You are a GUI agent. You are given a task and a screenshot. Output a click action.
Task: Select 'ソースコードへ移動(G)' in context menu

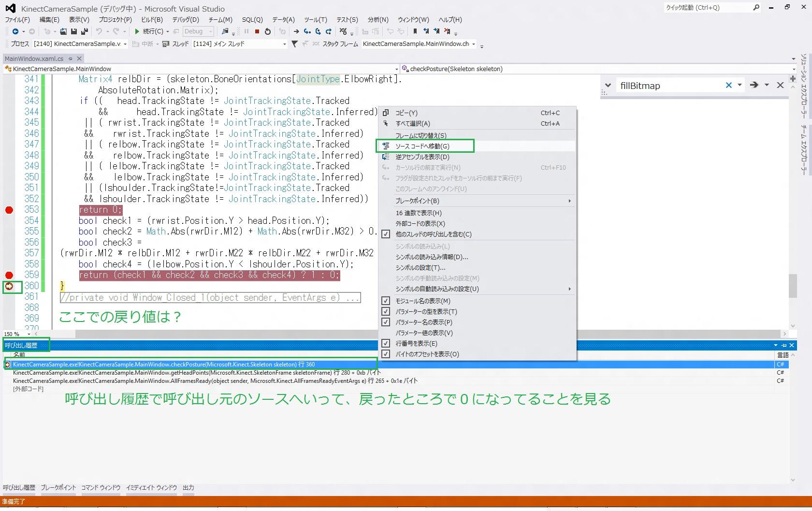tap(422, 146)
